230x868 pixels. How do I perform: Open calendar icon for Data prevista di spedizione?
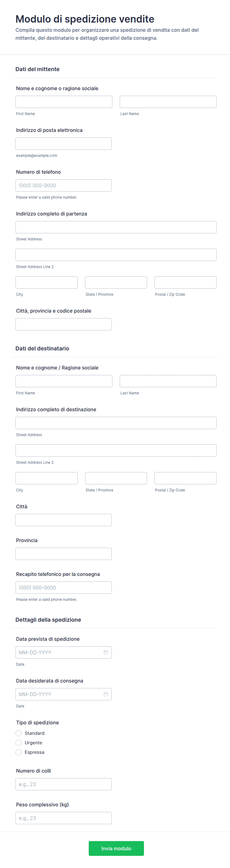click(x=106, y=652)
